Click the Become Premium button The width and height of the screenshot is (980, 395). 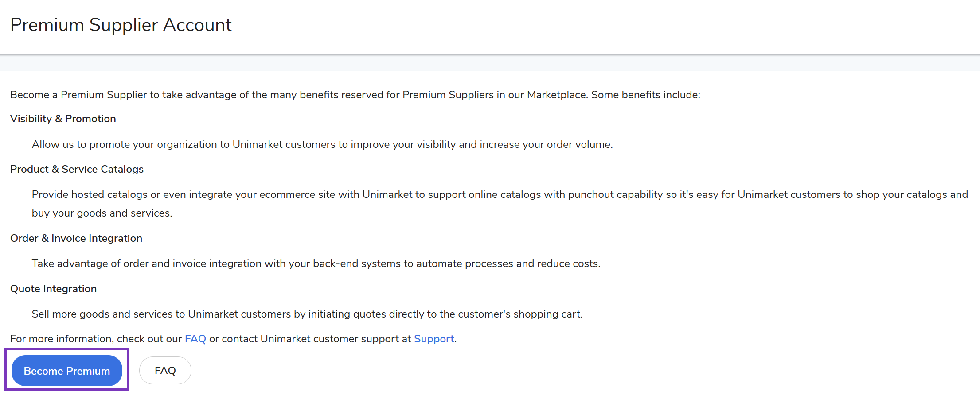pos(66,371)
